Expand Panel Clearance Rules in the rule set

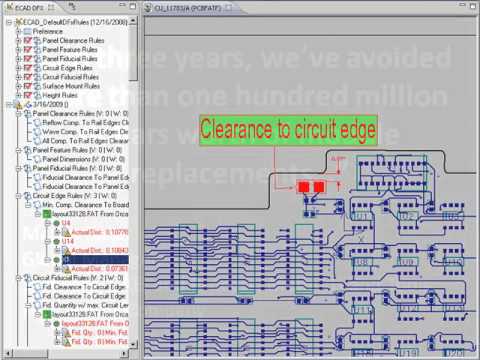(x=19, y=40)
